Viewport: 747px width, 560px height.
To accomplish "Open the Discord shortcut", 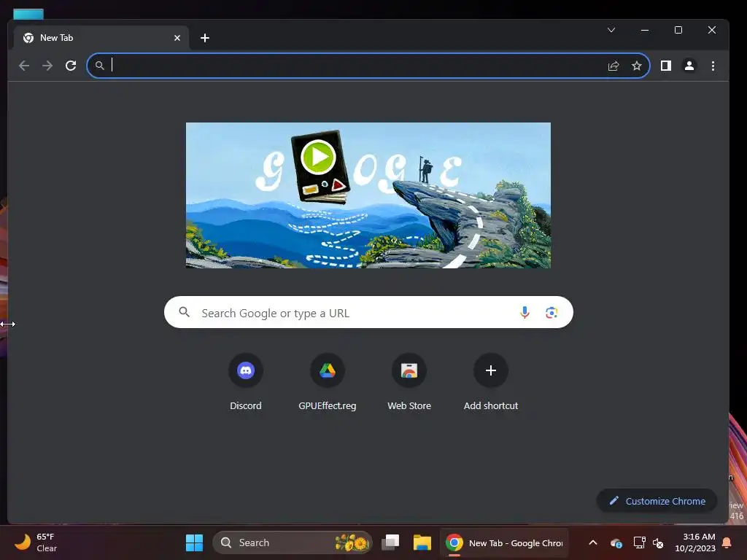I will (x=246, y=382).
